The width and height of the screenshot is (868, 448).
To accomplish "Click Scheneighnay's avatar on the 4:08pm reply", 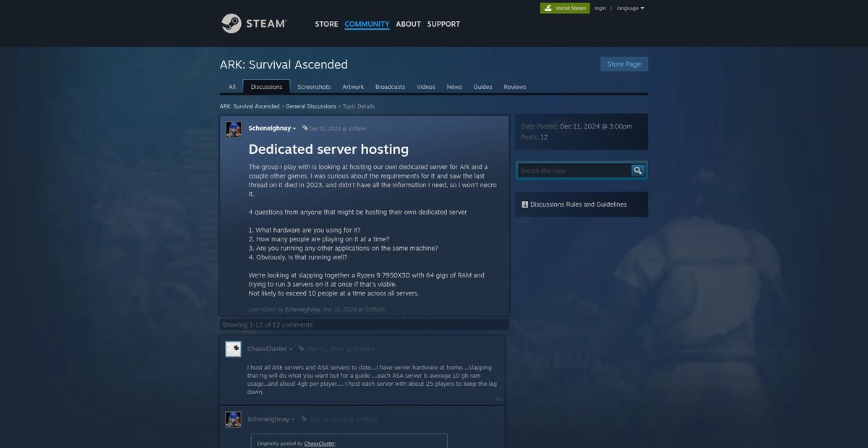I will click(233, 419).
